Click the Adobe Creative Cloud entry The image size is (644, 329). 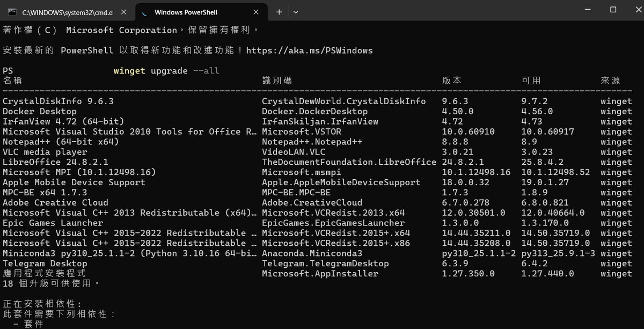pyautogui.click(x=55, y=202)
